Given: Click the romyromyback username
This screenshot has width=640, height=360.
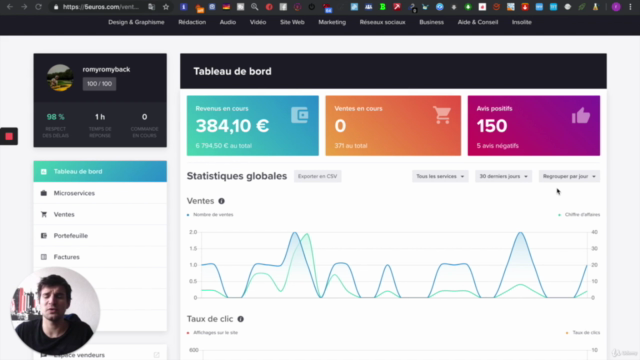Looking at the screenshot, I should click(x=106, y=69).
